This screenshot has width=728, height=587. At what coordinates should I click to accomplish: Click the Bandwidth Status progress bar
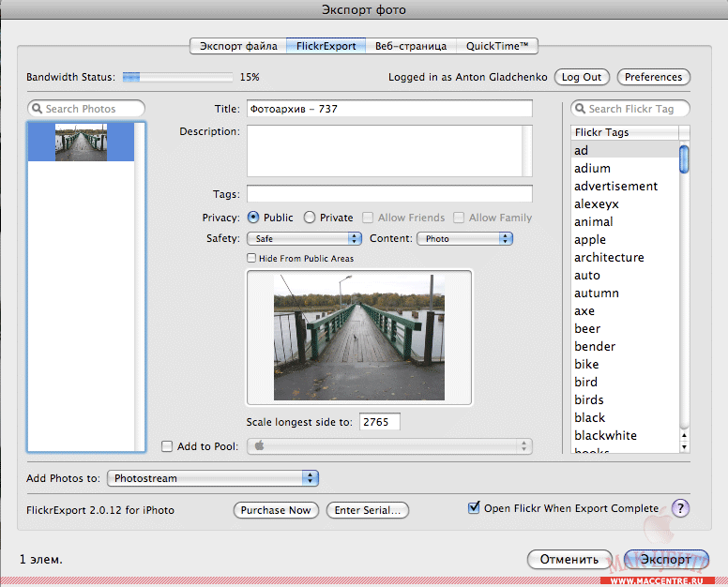click(177, 77)
